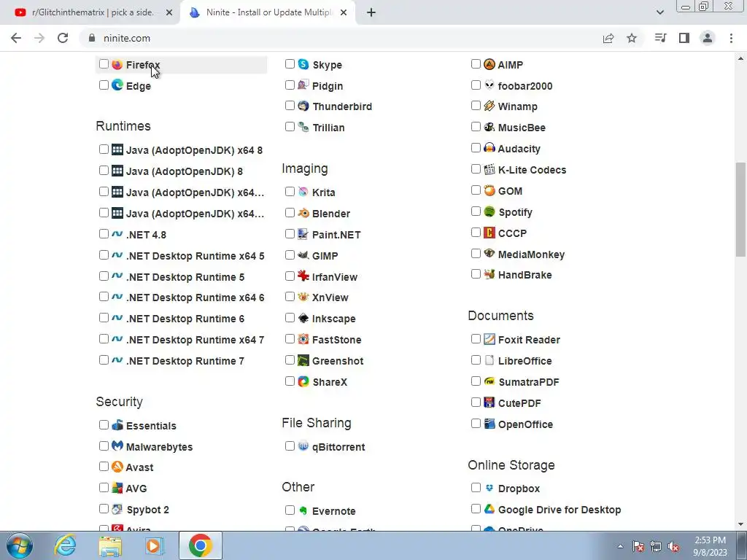Screen dimensions: 747x560
Task: Launch Internet Explorer from taskbar
Action: pyautogui.click(x=65, y=545)
